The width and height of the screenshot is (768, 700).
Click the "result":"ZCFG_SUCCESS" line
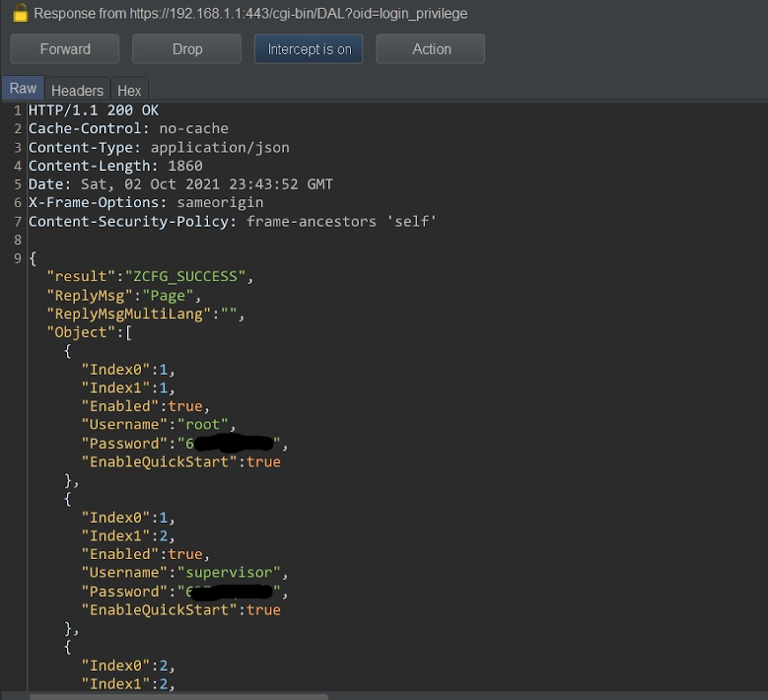pos(150,277)
